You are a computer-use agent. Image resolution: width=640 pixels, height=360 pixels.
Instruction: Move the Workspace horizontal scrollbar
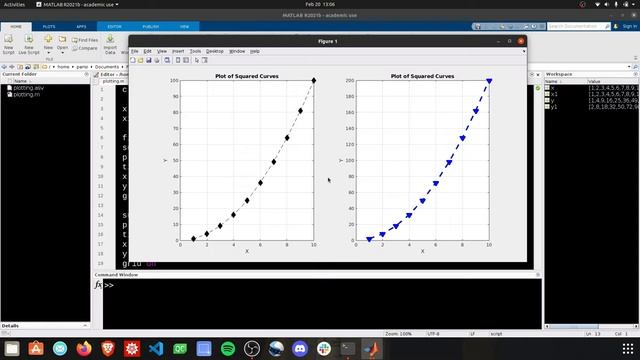[x=573, y=326]
